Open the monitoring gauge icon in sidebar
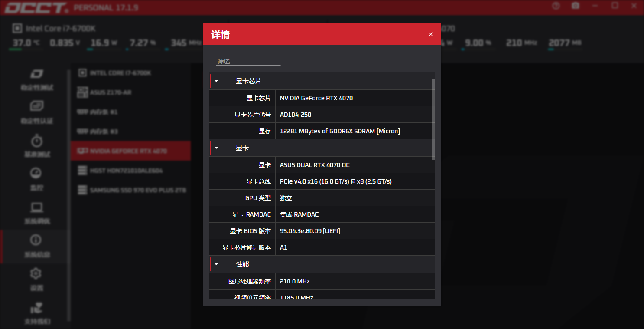 (36, 174)
